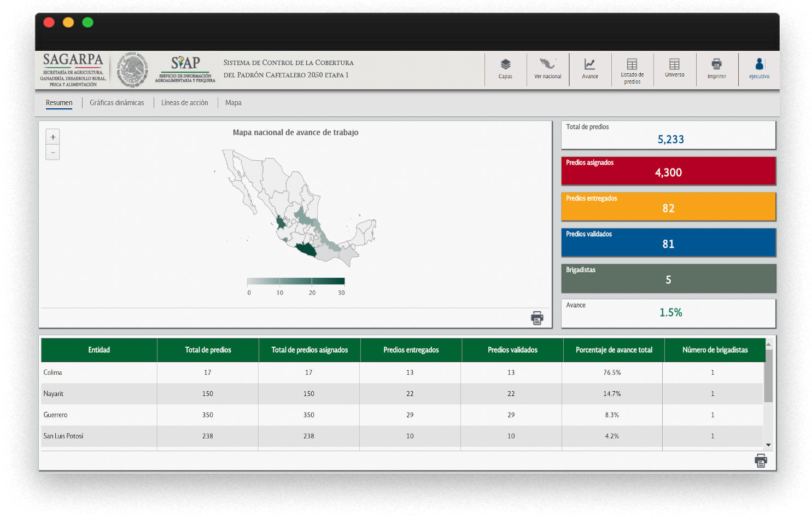Go to the Mapa tab
Image resolution: width=812 pixels, height=524 pixels.
233,103
